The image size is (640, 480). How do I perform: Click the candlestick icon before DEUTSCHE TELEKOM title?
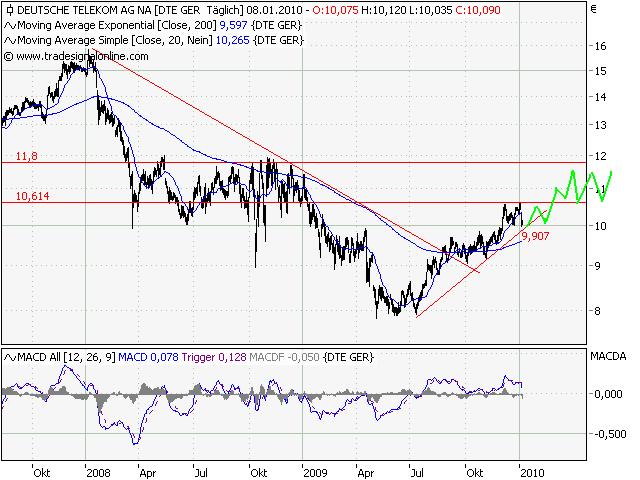(10, 10)
